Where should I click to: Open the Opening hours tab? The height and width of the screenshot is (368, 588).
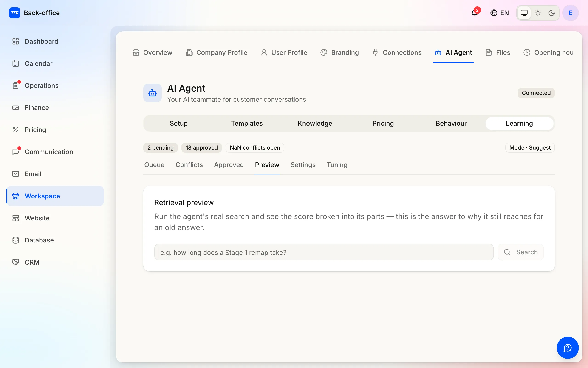coord(548,53)
